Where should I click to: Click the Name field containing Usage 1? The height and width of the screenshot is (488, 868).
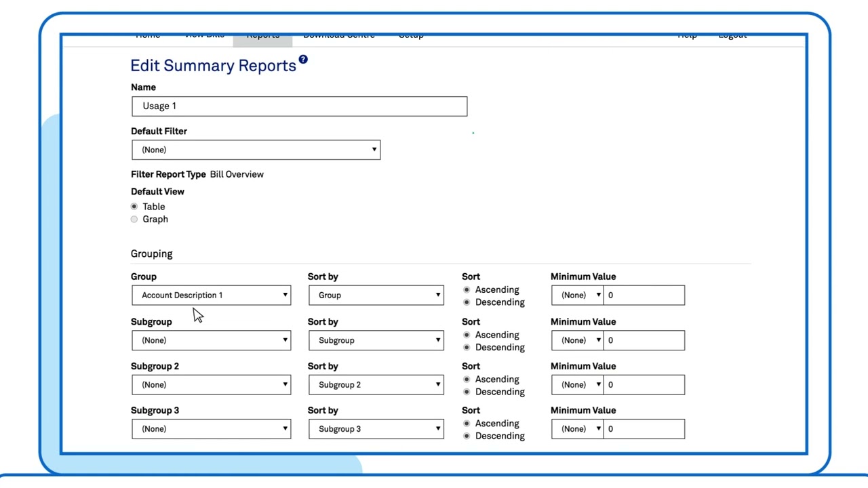(299, 106)
